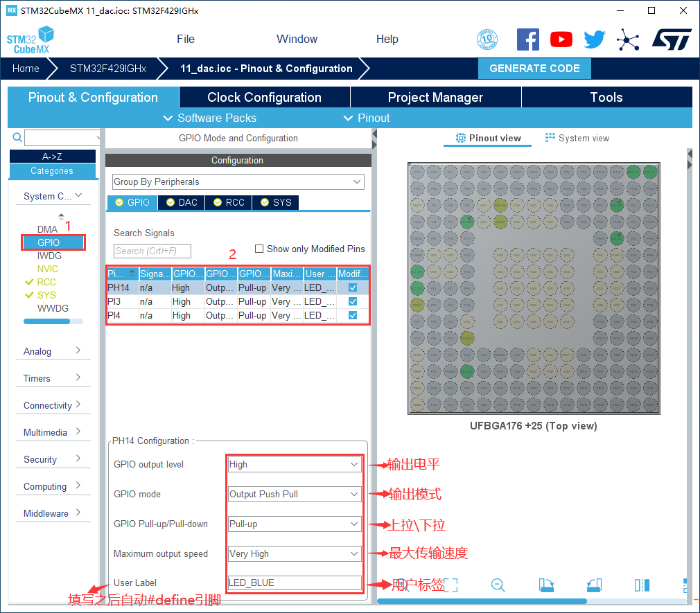The image size is (700, 613).
Task: Click the GENERATE CODE button
Action: coord(534,69)
